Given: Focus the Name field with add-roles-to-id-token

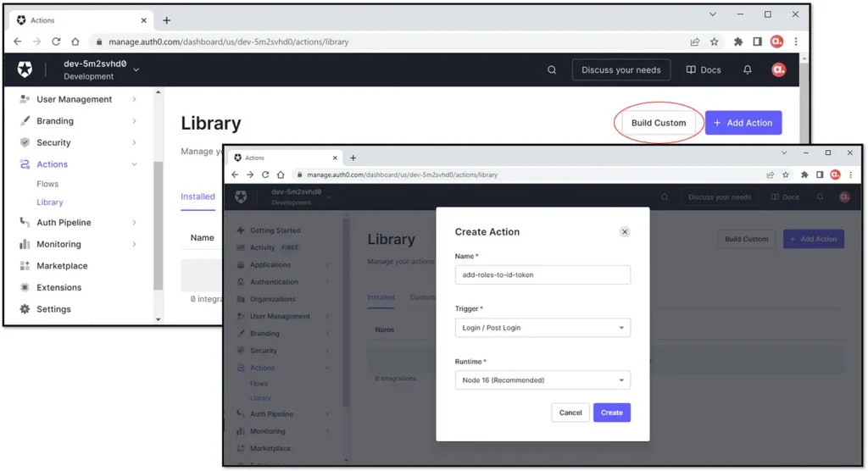Looking at the screenshot, I should click(542, 274).
